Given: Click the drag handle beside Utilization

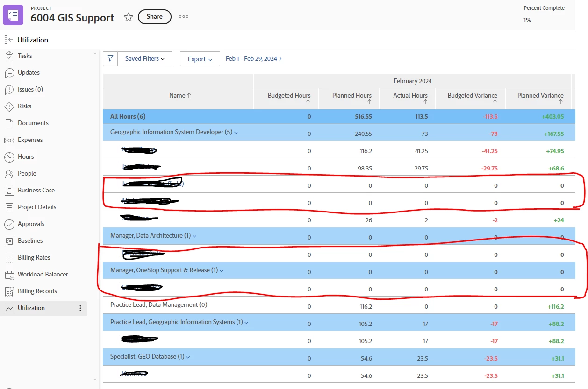Looking at the screenshot, I should (80, 308).
